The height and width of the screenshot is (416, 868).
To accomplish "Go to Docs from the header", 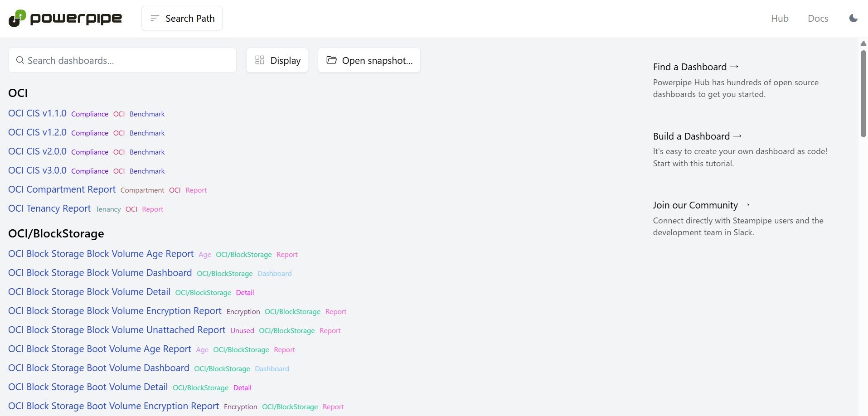I will coord(818,19).
